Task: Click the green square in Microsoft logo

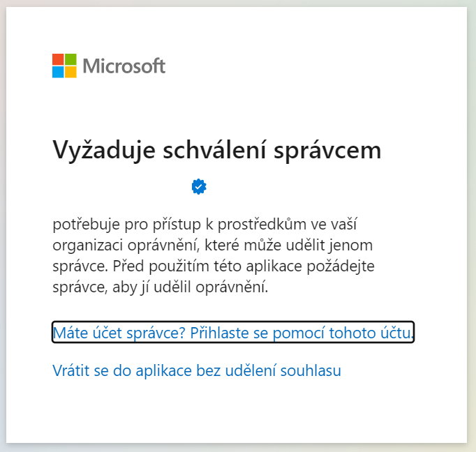Action: (70, 59)
